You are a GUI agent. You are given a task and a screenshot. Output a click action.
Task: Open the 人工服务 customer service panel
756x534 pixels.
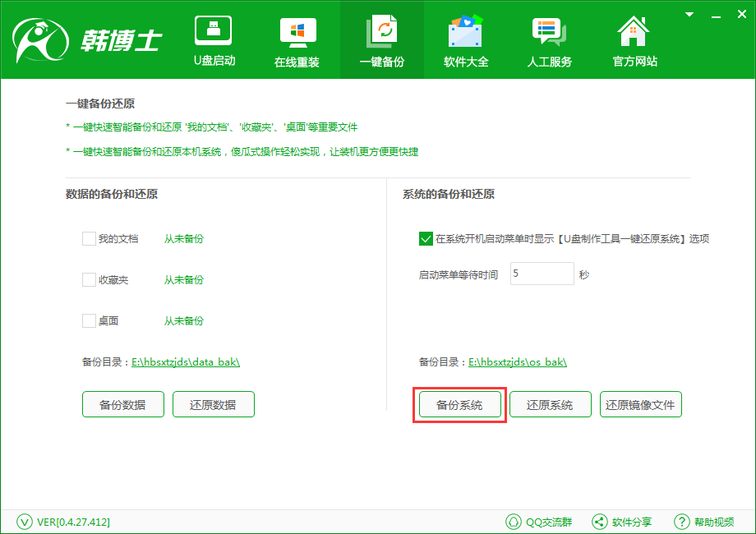(549, 39)
